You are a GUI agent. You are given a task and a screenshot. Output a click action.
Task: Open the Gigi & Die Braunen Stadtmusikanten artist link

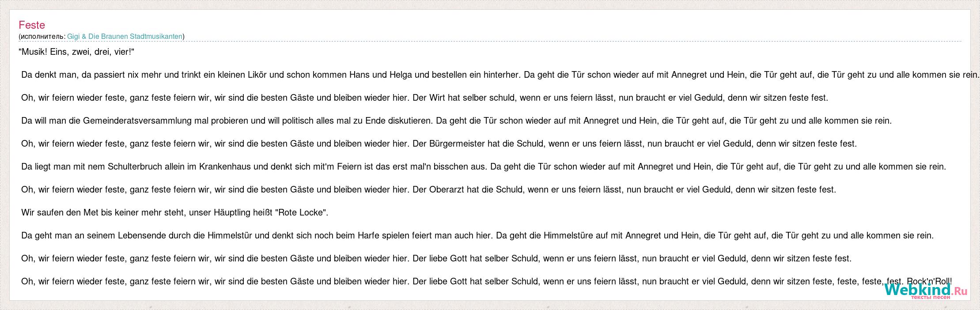coord(125,37)
